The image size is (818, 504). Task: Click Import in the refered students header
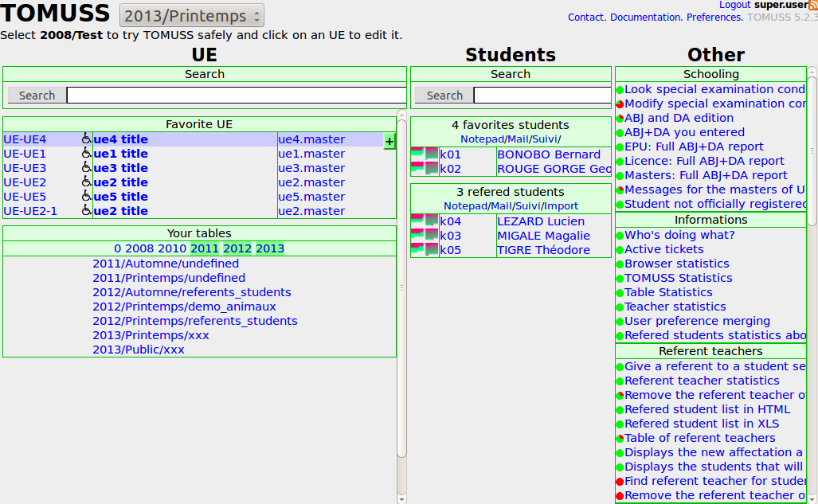561,205
